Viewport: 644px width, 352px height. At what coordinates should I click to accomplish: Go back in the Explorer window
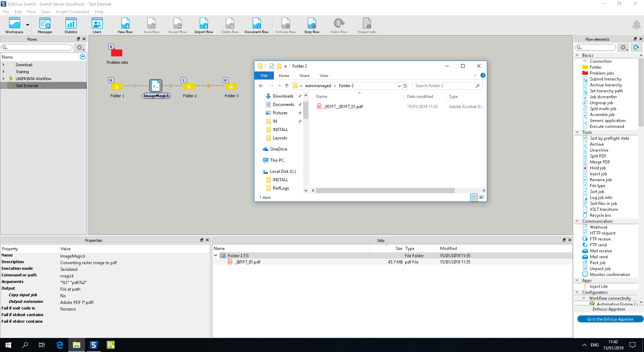point(261,86)
